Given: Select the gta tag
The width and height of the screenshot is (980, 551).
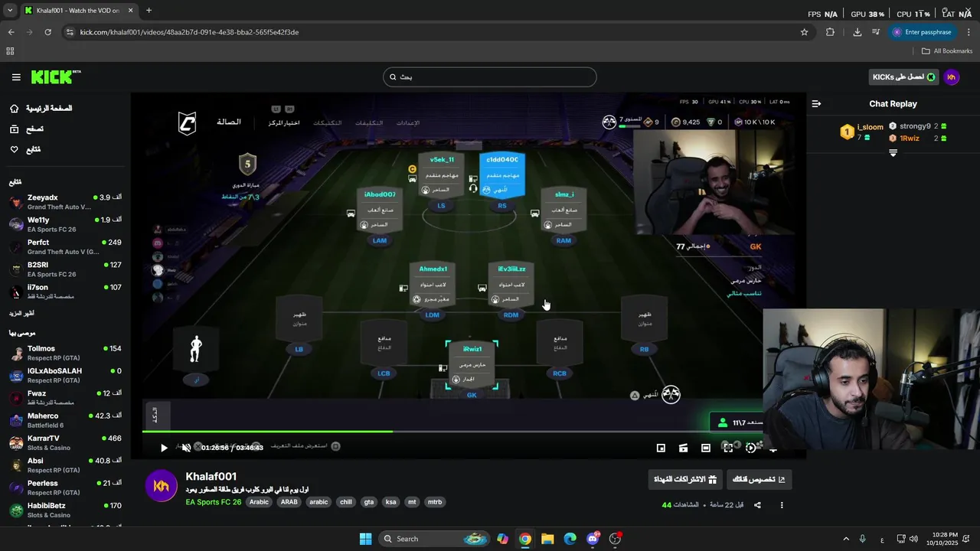Looking at the screenshot, I should [369, 502].
